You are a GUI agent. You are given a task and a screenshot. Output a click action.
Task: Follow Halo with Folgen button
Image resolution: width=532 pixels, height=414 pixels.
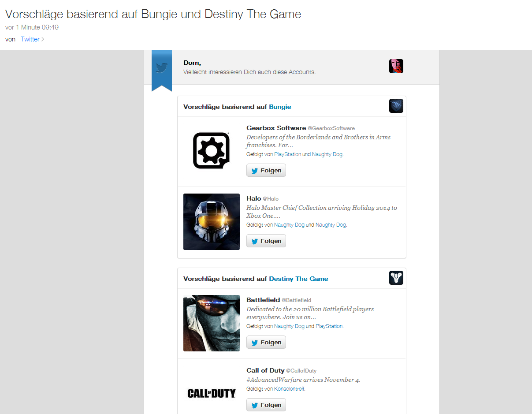point(266,241)
